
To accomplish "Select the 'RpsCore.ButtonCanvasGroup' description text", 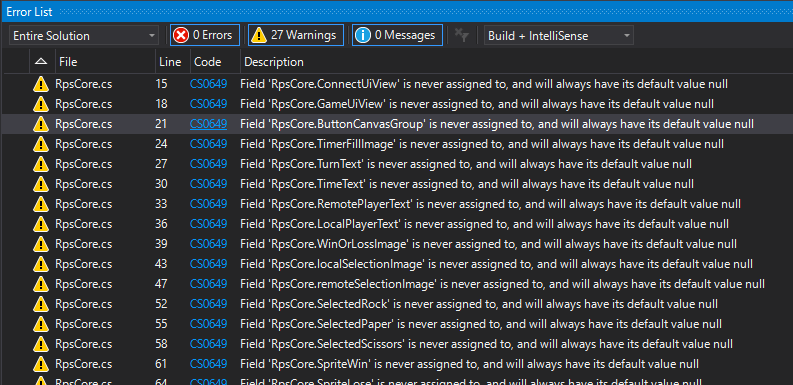I will 497,124.
